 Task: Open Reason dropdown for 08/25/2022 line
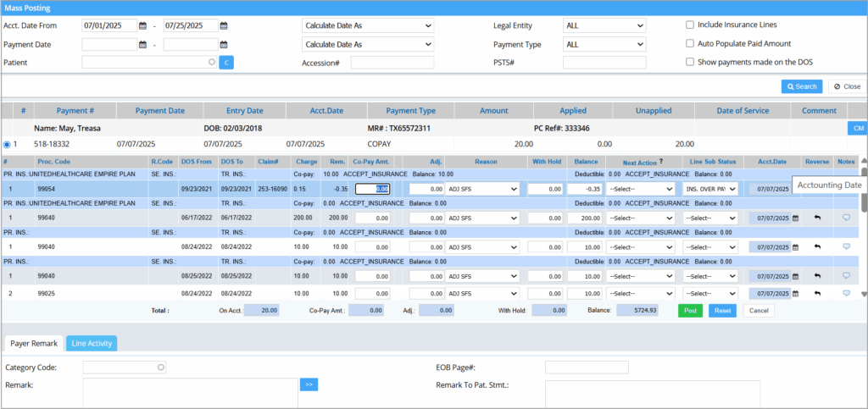(482, 276)
